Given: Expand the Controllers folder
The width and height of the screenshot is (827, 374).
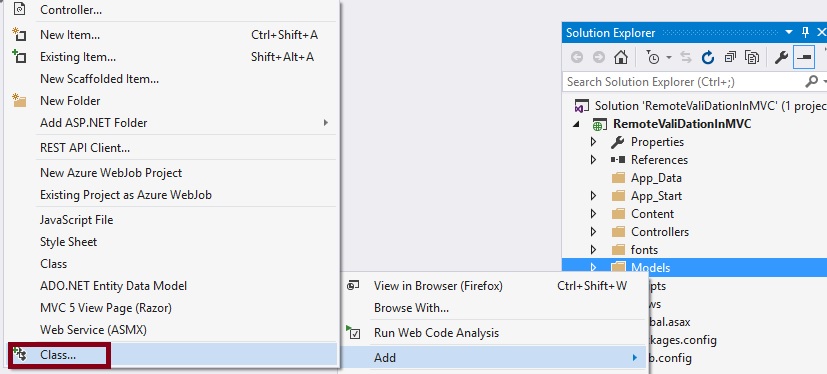Looking at the screenshot, I should (x=593, y=232).
